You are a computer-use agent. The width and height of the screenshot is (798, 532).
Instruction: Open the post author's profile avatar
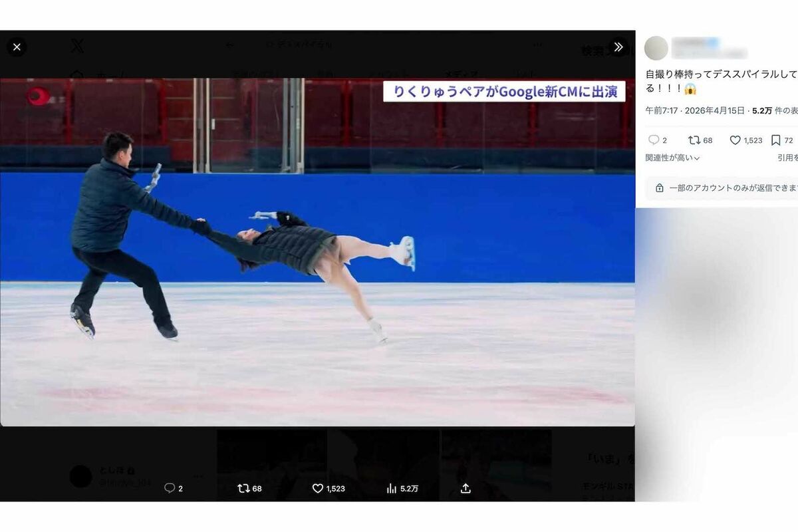(x=656, y=48)
